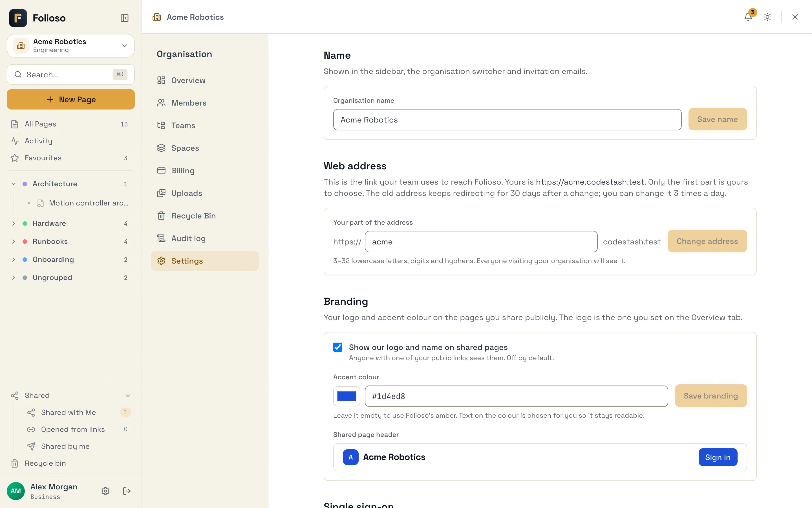Open All Pages list
The image size is (812, 508).
tap(70, 124)
